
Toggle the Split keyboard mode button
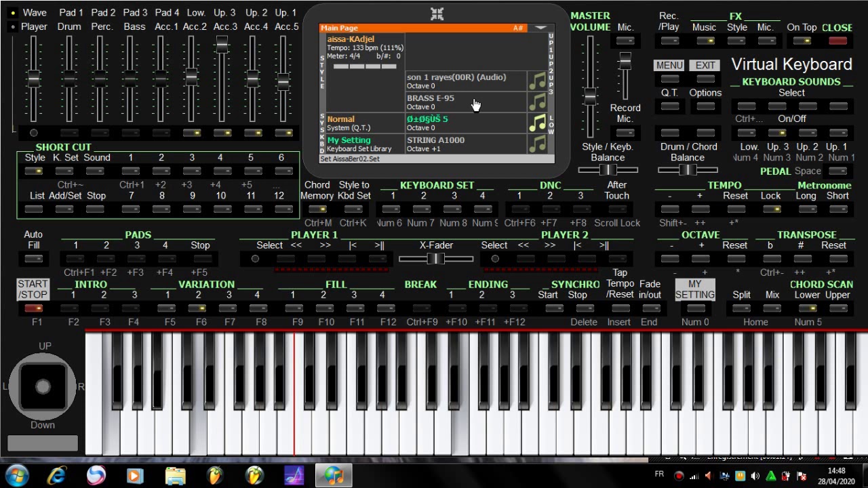[741, 308]
